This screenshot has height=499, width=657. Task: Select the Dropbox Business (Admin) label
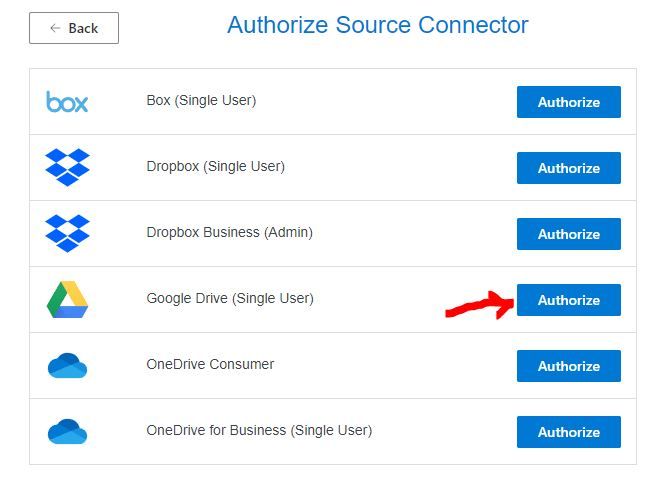pyautogui.click(x=229, y=232)
